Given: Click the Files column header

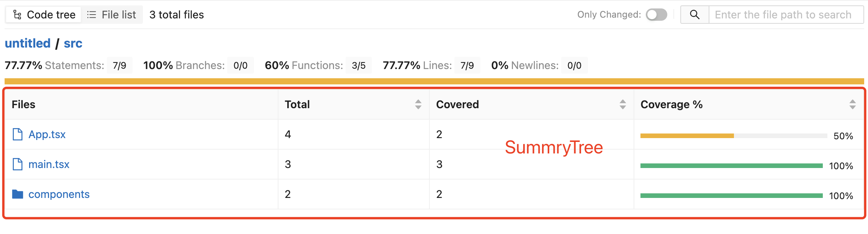Looking at the screenshot, I should point(23,104).
